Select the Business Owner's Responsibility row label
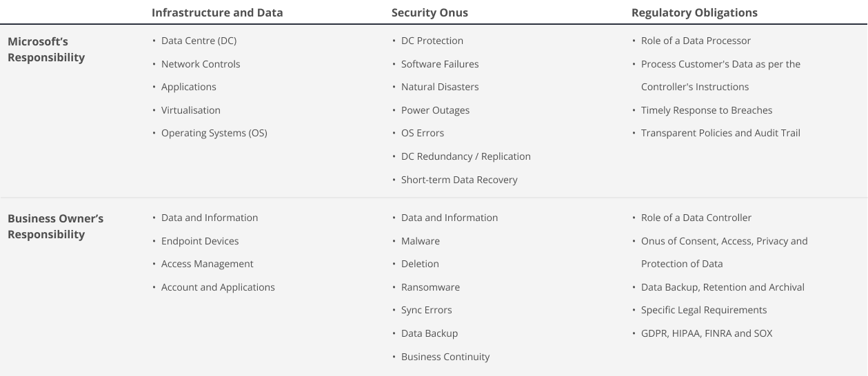The width and height of the screenshot is (868, 376). click(x=55, y=226)
